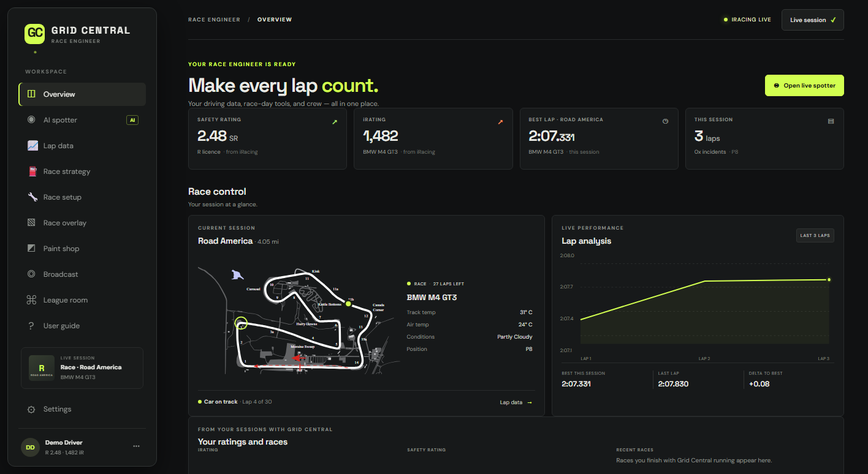The height and width of the screenshot is (474, 868).
Task: Click the Position P8 value
Action: [x=529, y=349]
